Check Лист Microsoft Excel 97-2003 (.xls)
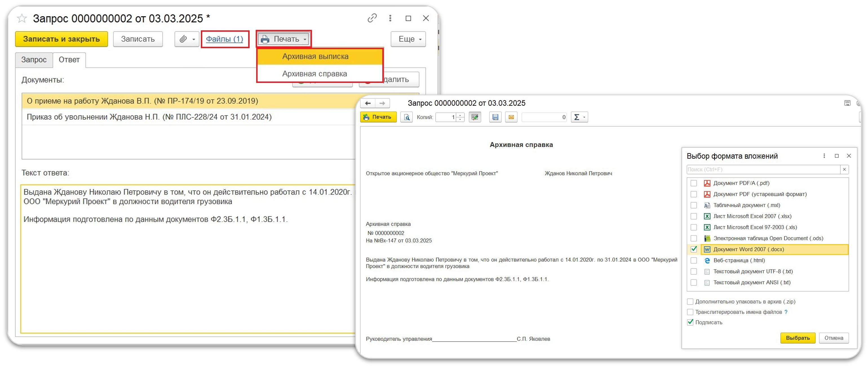The image size is (868, 367). [694, 227]
